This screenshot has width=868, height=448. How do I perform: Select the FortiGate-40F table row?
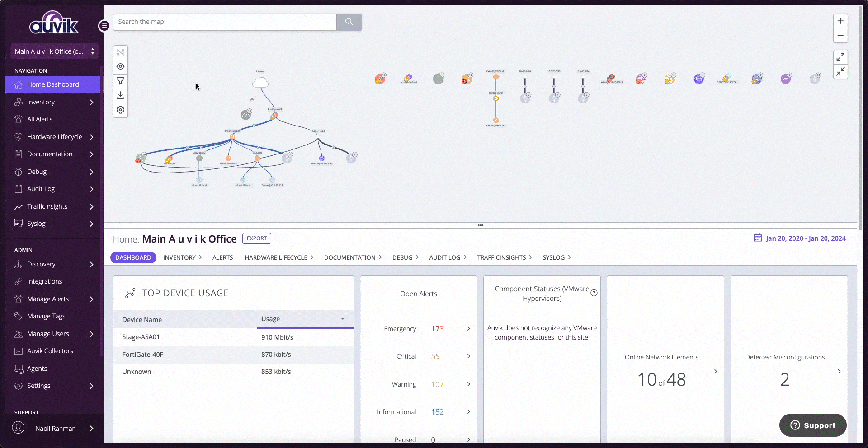point(233,355)
